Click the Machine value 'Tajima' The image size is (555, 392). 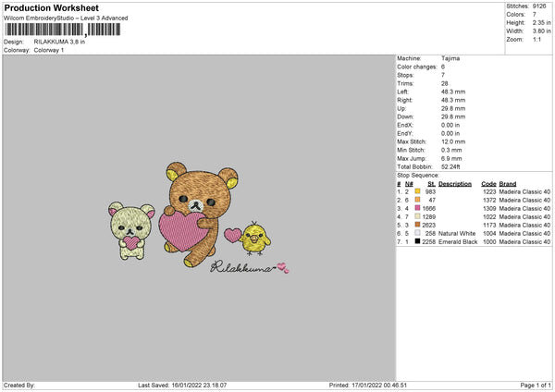[450, 58]
